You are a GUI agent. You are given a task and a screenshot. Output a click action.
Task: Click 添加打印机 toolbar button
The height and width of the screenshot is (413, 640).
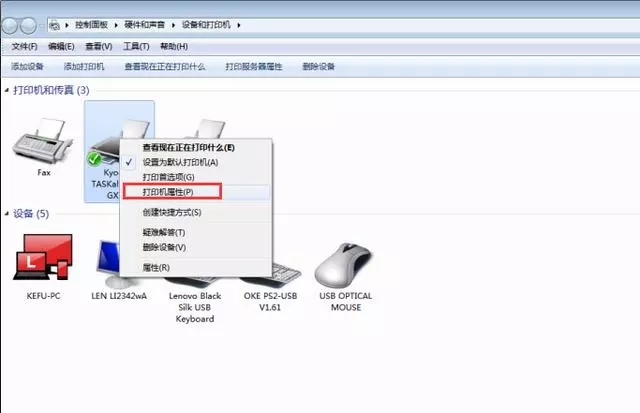[x=84, y=66]
